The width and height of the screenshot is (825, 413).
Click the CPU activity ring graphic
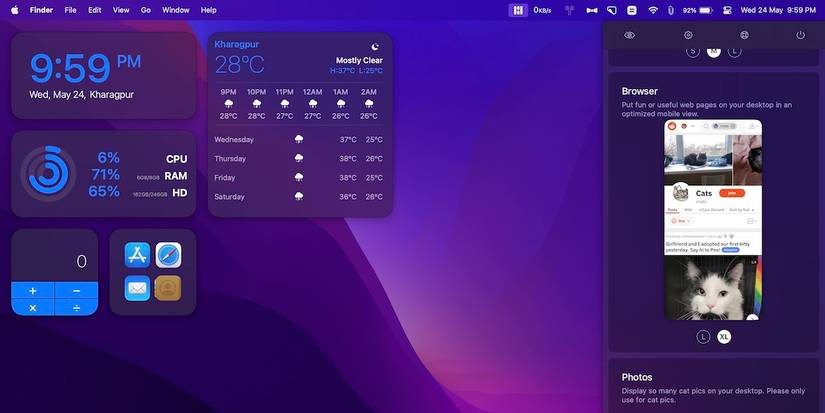[48, 173]
